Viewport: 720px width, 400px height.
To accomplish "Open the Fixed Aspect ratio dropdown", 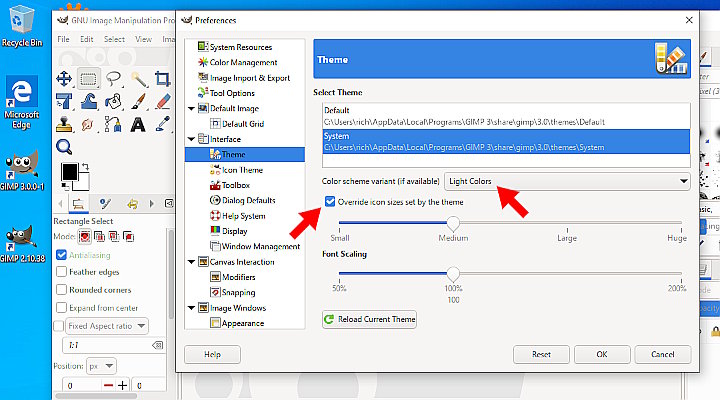I will [107, 326].
